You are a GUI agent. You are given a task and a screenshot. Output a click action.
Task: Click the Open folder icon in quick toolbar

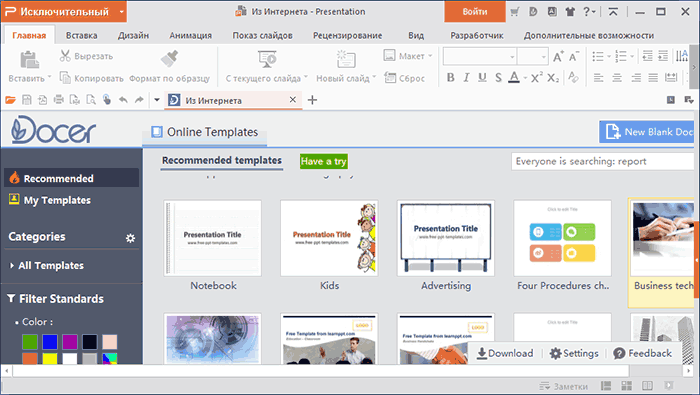[10, 100]
